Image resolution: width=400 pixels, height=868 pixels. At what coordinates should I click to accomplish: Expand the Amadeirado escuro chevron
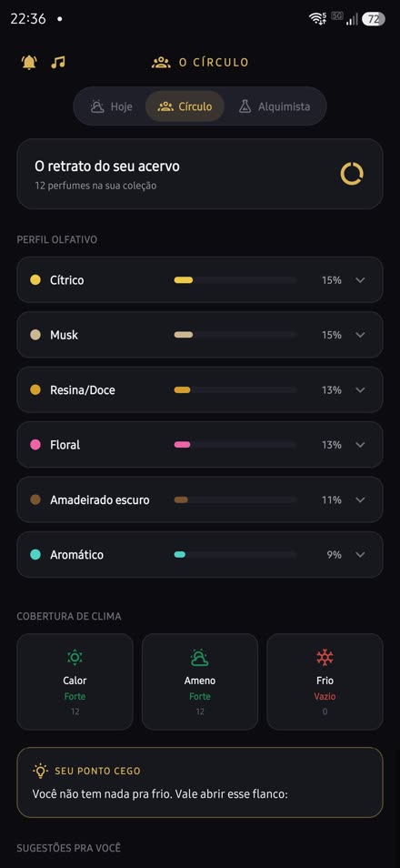pyautogui.click(x=360, y=500)
